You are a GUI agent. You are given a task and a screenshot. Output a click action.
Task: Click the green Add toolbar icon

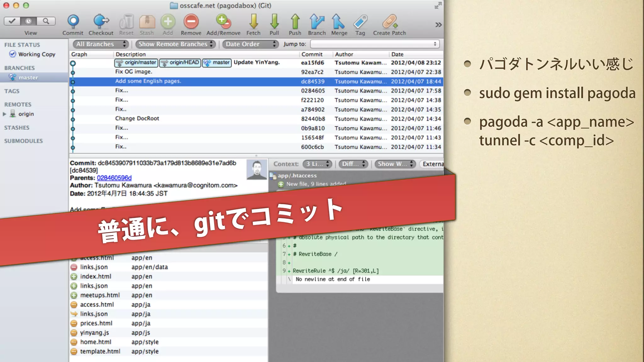pyautogui.click(x=168, y=22)
